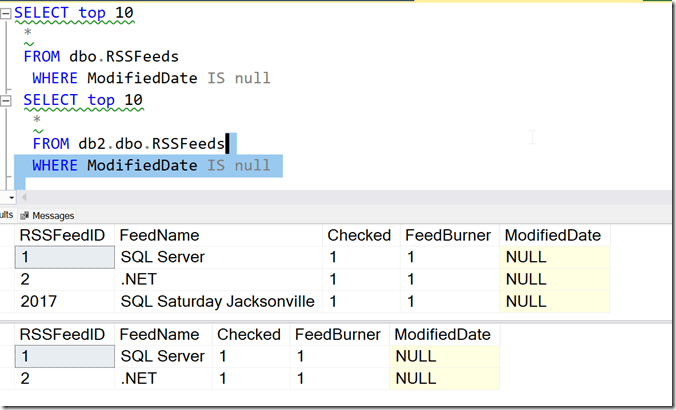Select RSSFeedID 1 cell in lower grid
Screen dimensions: 676x410
point(65,357)
